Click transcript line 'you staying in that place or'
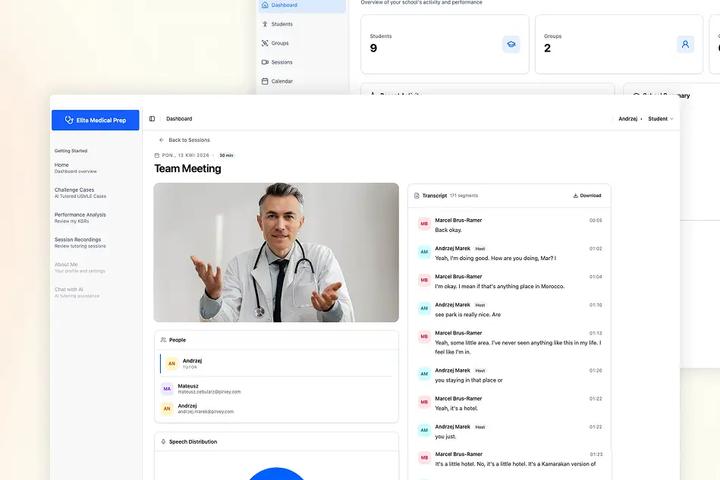 tap(468, 380)
